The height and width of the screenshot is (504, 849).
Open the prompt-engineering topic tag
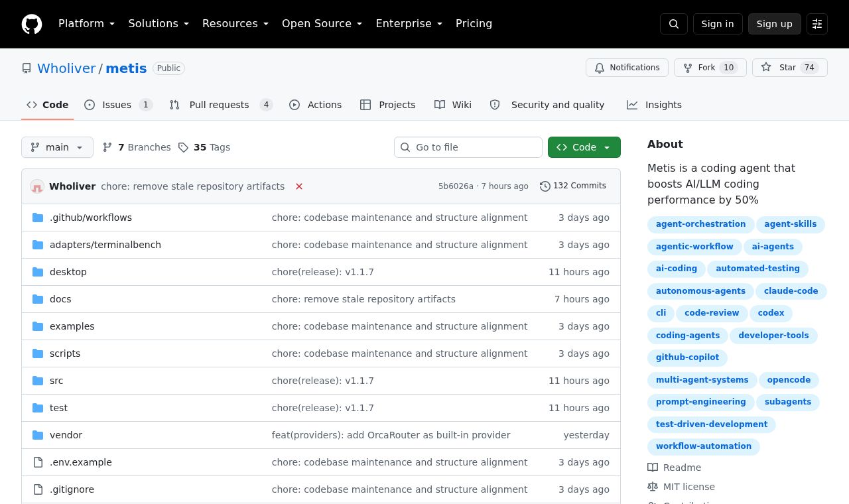(701, 402)
